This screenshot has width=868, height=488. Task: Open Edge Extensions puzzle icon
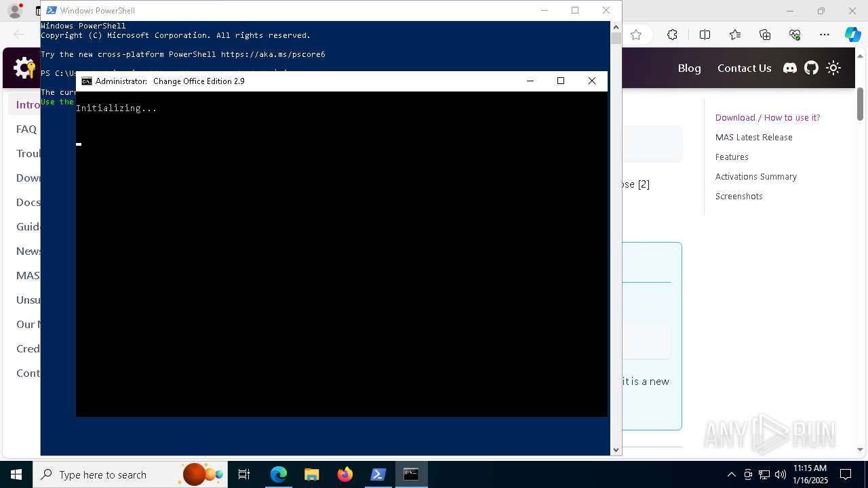click(672, 35)
